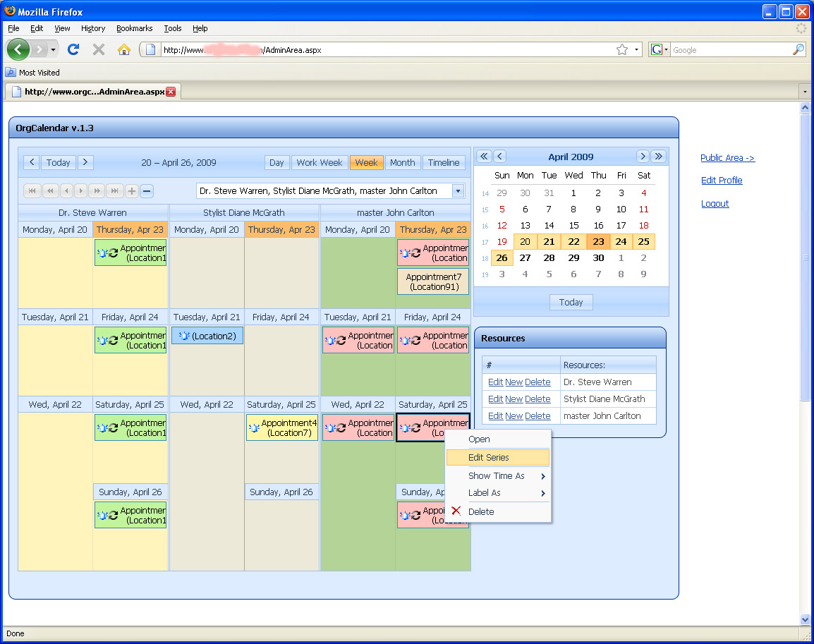
Task: Click the Edit Profile link
Action: [x=721, y=181]
